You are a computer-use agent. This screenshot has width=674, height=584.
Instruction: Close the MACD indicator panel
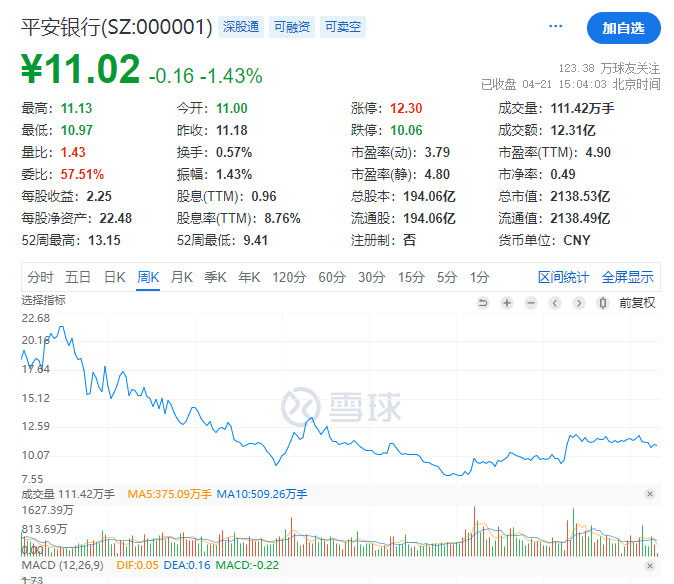pos(650,566)
